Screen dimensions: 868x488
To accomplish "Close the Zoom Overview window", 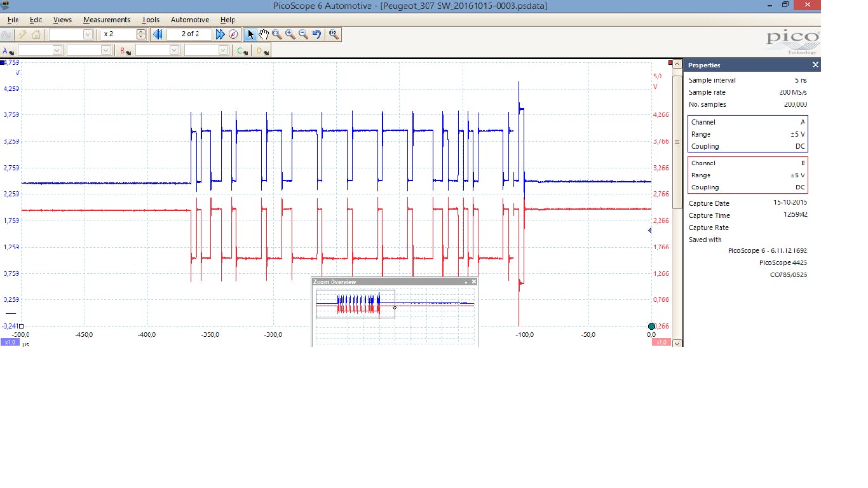I will pos(473,281).
